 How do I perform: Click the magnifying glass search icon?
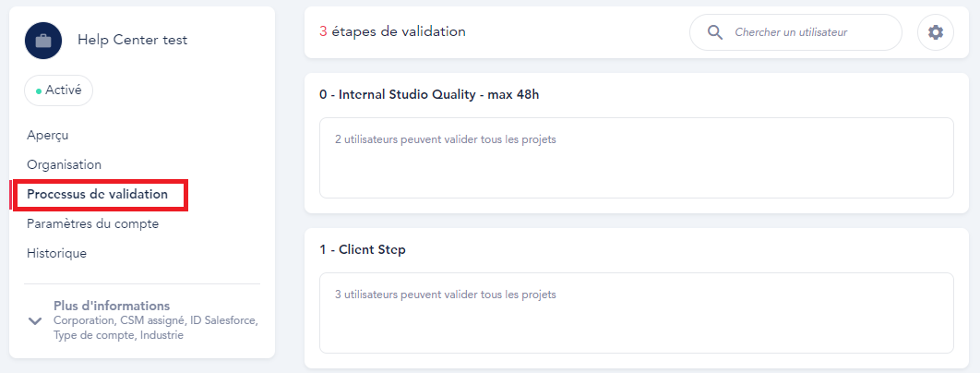click(x=714, y=32)
